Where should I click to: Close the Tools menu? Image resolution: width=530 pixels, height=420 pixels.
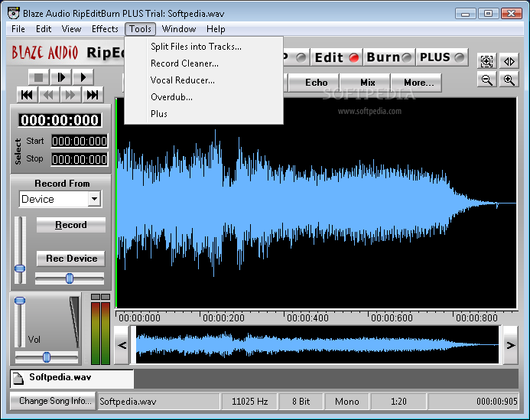(x=140, y=29)
